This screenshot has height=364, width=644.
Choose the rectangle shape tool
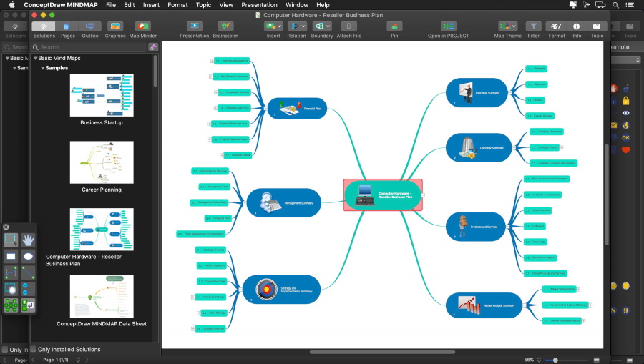[11, 257]
